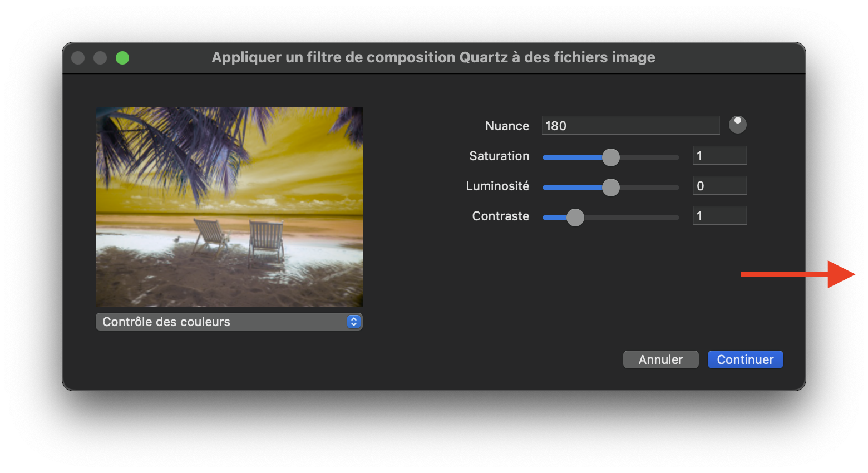Screen dimensions: 868x473
Task: Click the empty right part of the Saturation track
Action: 651,157
